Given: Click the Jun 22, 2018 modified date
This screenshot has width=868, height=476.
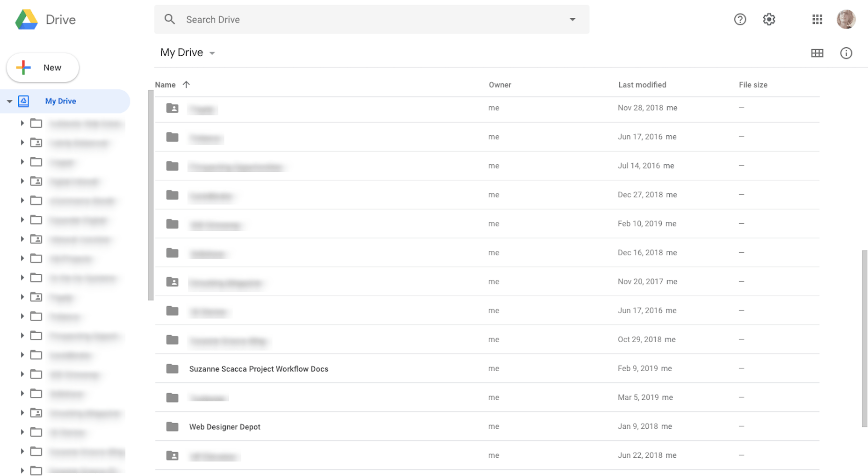Looking at the screenshot, I should point(640,455).
